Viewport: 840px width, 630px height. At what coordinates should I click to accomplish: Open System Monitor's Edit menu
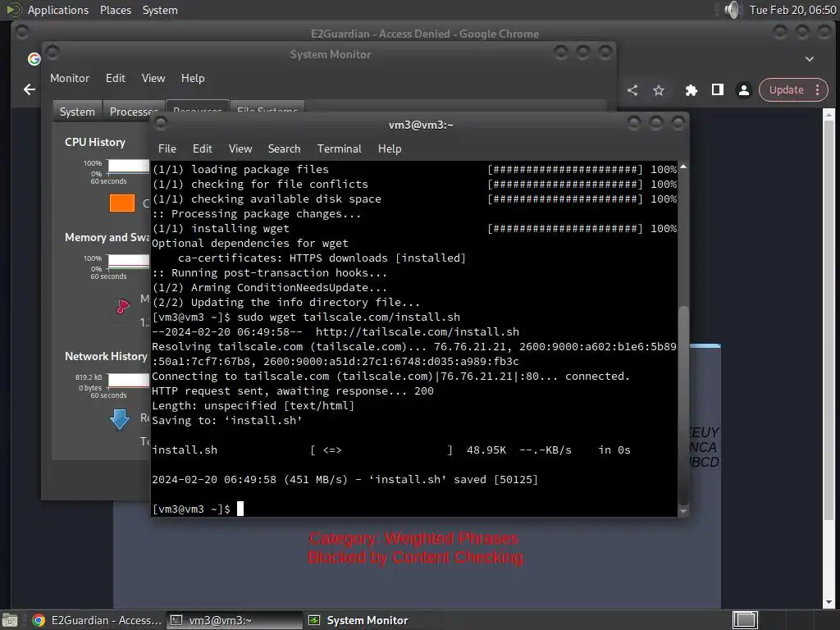click(x=115, y=78)
